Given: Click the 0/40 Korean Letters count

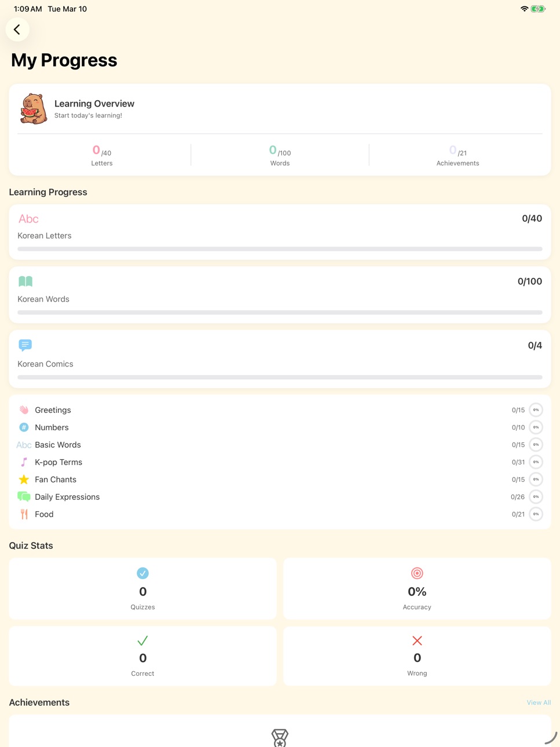Looking at the screenshot, I should pyautogui.click(x=532, y=219).
